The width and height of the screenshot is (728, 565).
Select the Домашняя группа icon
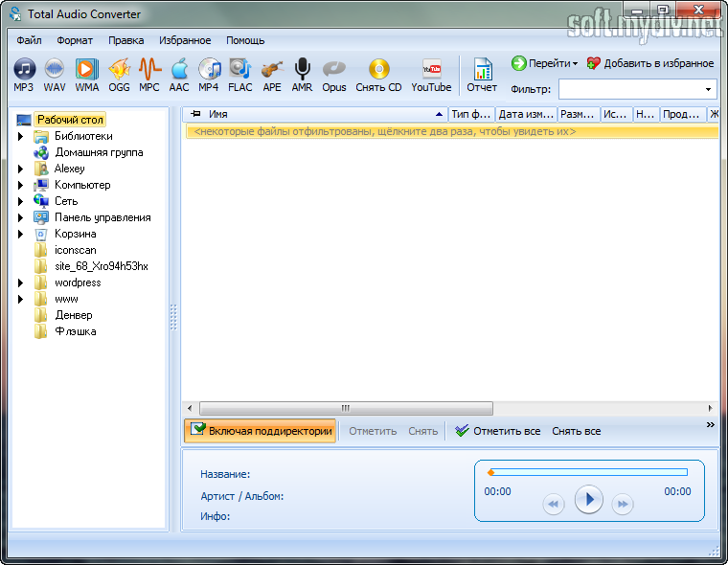(x=41, y=152)
